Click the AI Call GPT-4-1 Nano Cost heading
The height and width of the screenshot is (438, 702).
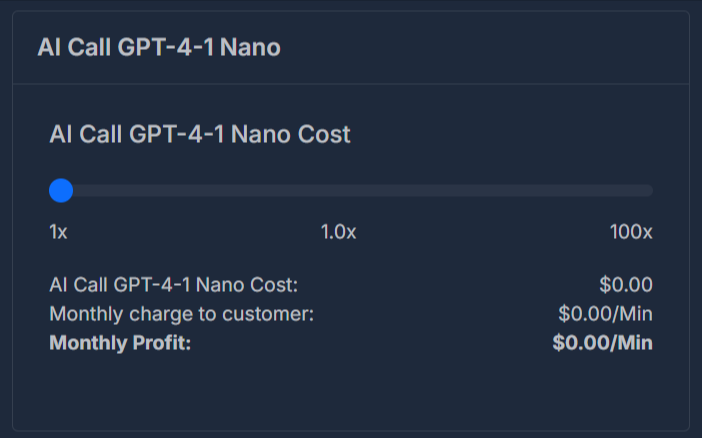200,134
